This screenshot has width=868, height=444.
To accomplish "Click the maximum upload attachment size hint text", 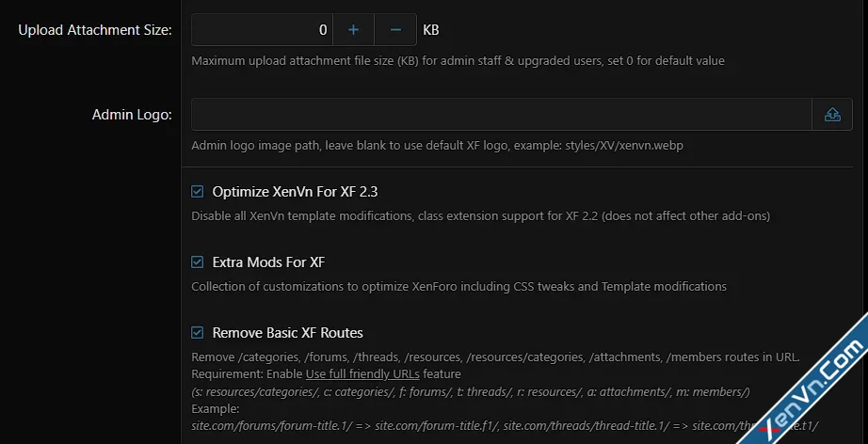I will point(458,61).
